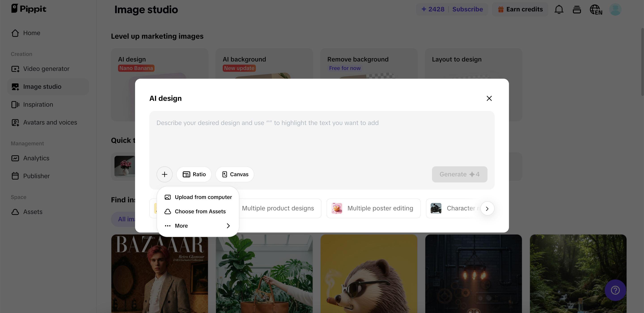Select Choose from Assets
This screenshot has height=313, width=644.
point(200,211)
